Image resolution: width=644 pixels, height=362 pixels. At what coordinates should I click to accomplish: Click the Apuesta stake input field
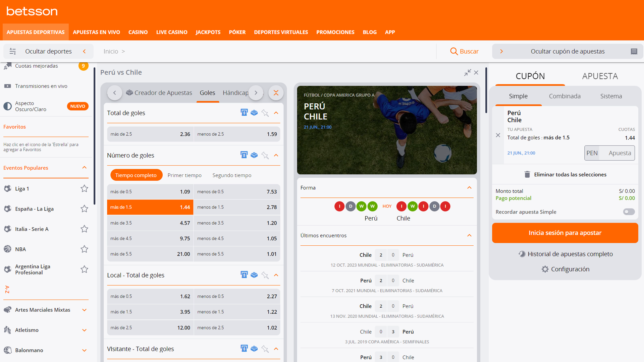pyautogui.click(x=616, y=153)
